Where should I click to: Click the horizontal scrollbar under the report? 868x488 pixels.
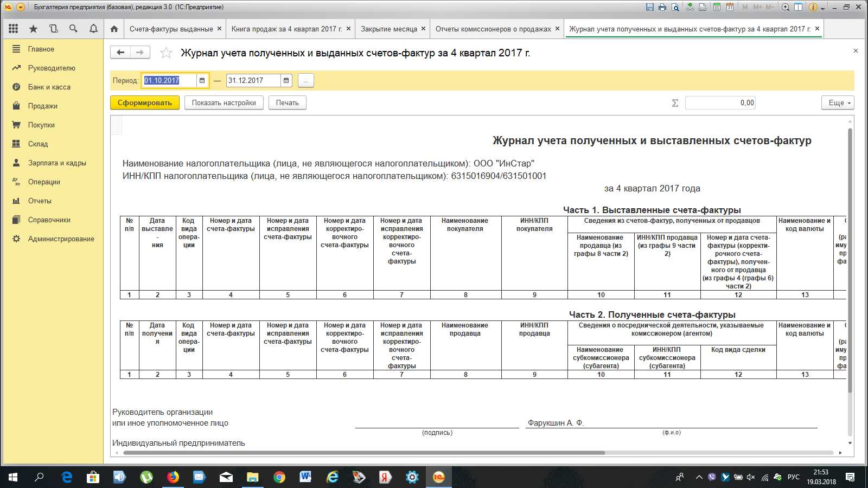363,452
